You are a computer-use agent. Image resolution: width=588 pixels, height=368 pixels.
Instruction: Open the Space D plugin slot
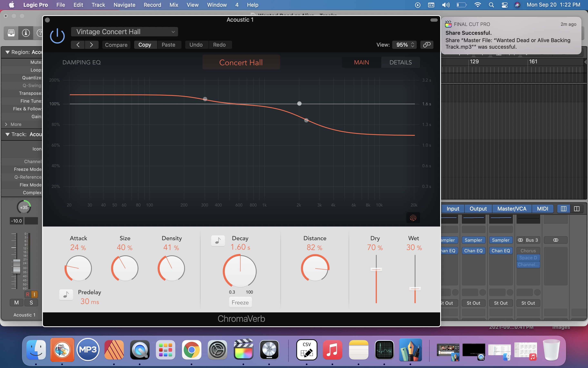click(528, 258)
